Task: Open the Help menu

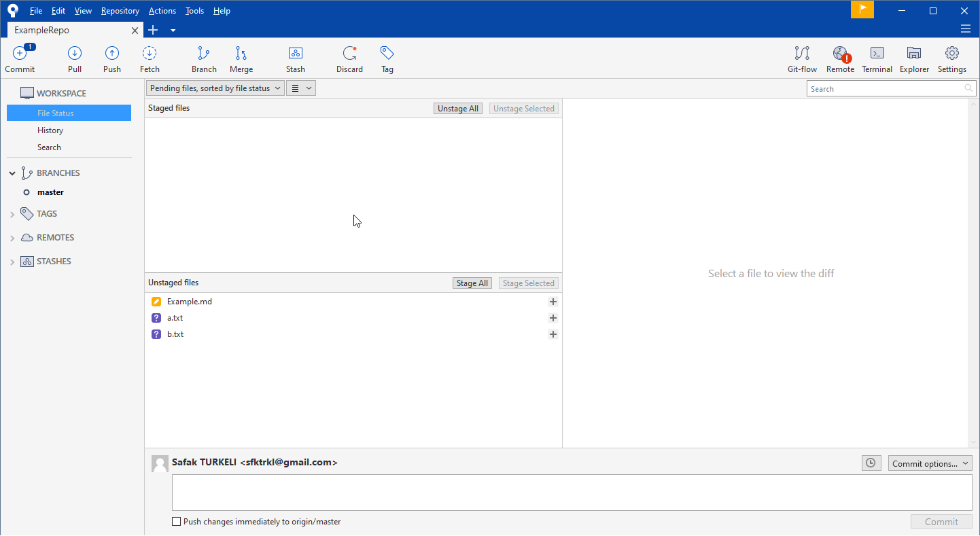Action: 222,11
